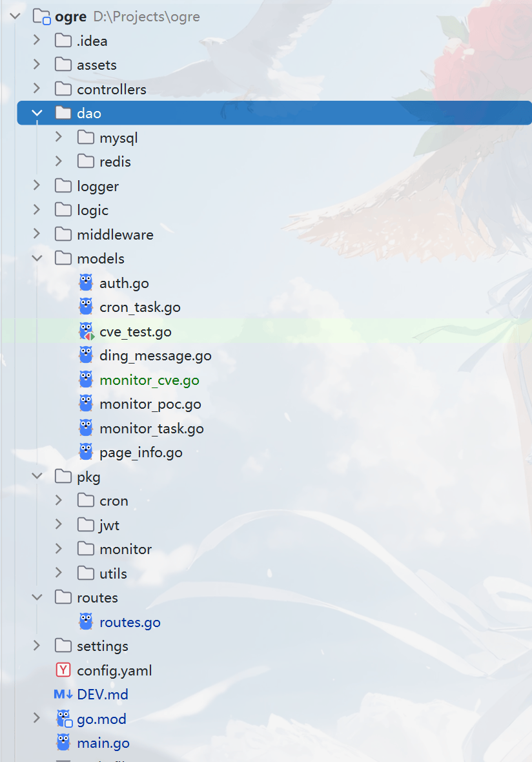Select the Go test file icon of cve_test.go
This screenshot has width=532, height=762.
point(86,331)
